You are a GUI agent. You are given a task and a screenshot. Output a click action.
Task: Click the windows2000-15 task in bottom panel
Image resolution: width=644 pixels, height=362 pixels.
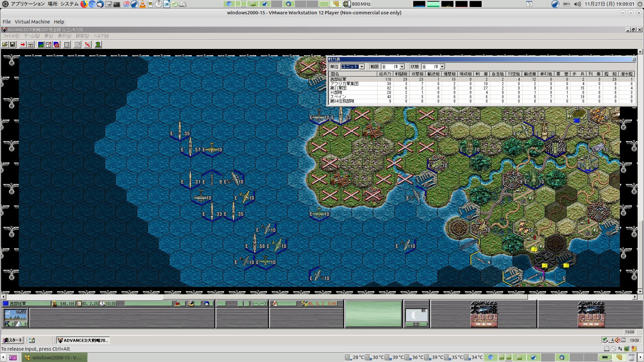(54, 357)
